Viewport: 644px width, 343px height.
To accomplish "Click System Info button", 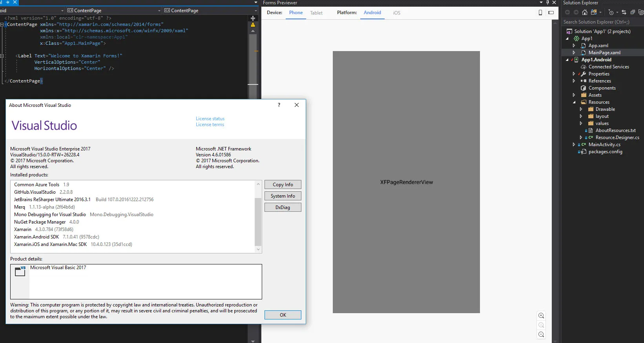I will click(x=283, y=196).
